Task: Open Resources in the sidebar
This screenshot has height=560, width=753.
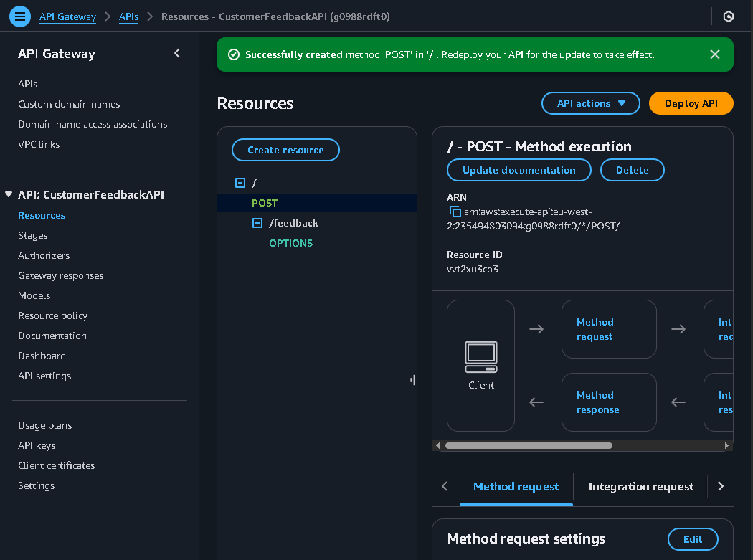Action: [x=42, y=216]
